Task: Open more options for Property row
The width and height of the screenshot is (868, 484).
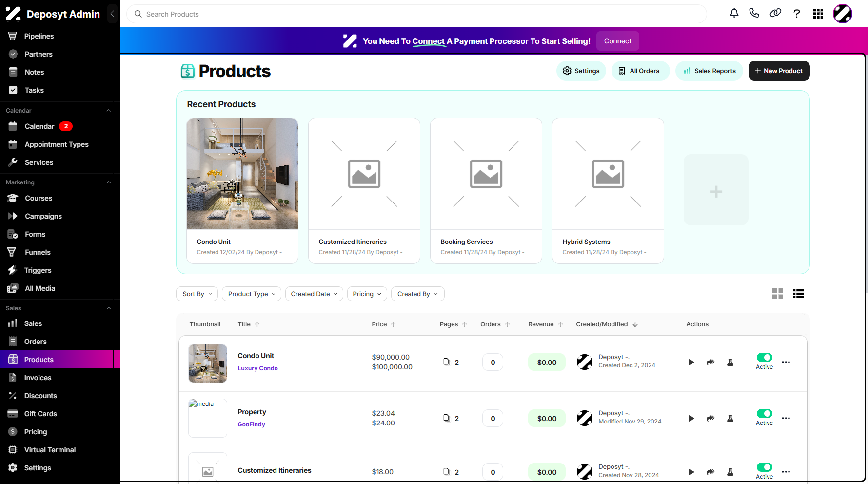Action: (x=786, y=418)
